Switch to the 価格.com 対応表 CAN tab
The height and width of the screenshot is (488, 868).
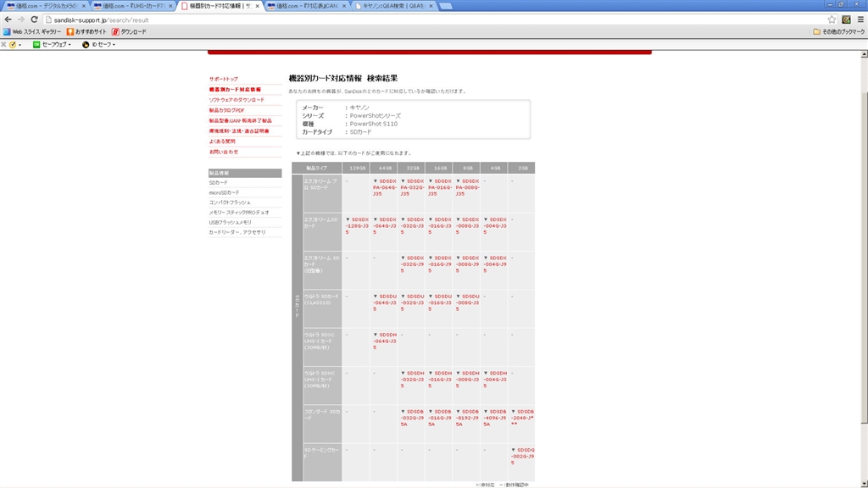point(307,6)
